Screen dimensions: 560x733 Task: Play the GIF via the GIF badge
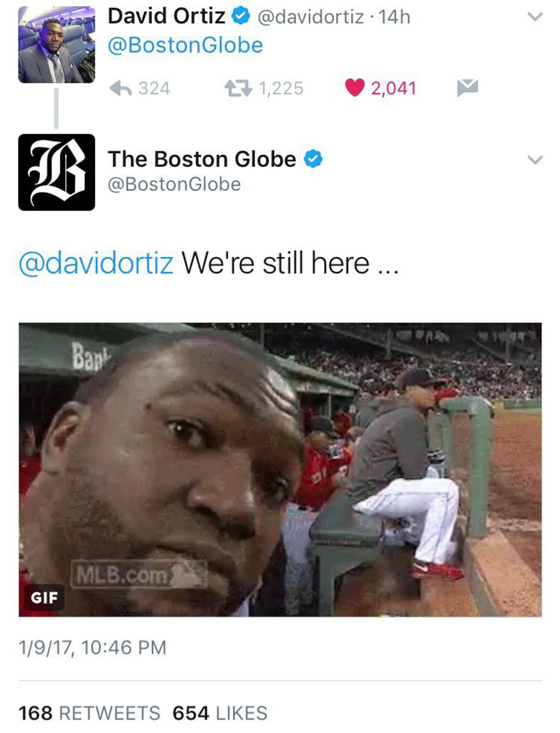(44, 598)
